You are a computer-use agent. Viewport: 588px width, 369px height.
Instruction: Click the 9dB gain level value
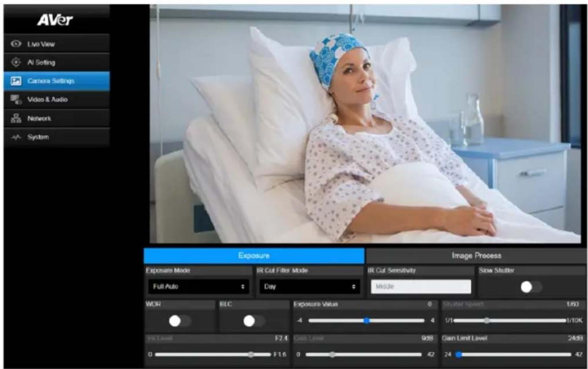(x=427, y=338)
